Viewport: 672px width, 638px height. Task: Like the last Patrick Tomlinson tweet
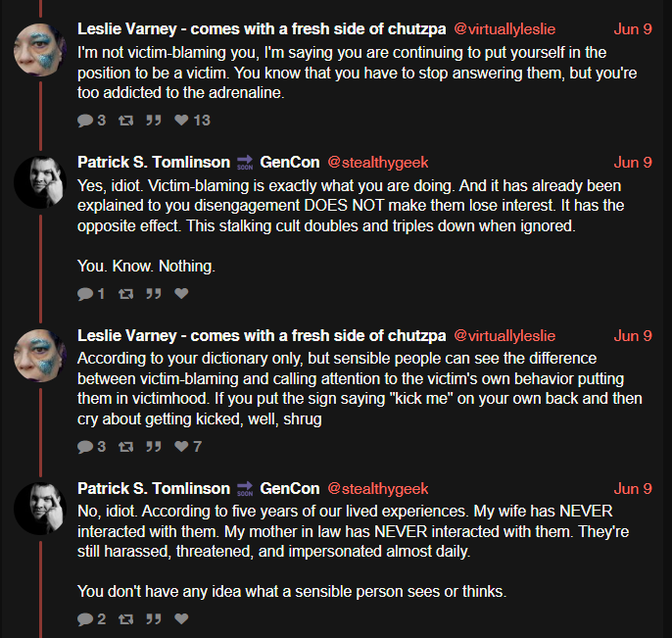tap(181, 618)
